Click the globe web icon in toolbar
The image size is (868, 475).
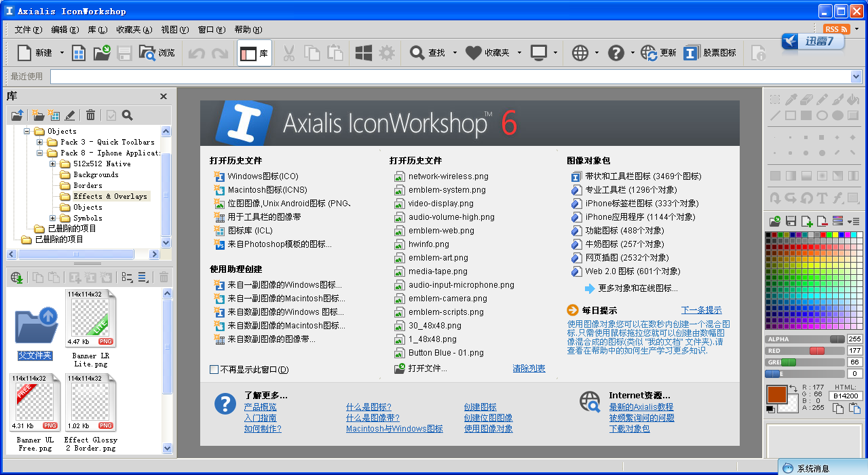[580, 53]
